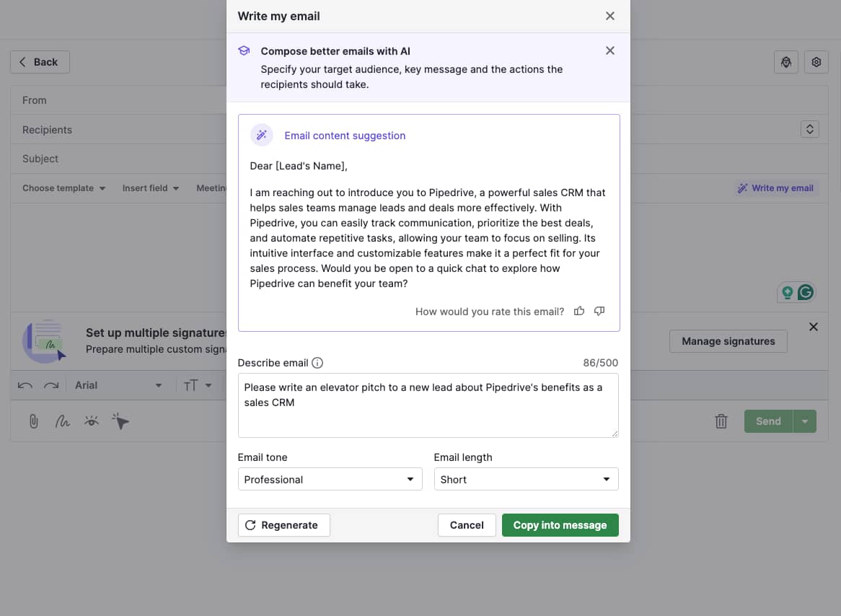This screenshot has height=616, width=841.
Task: Close the multiple signatures banner
Action: pyautogui.click(x=813, y=327)
